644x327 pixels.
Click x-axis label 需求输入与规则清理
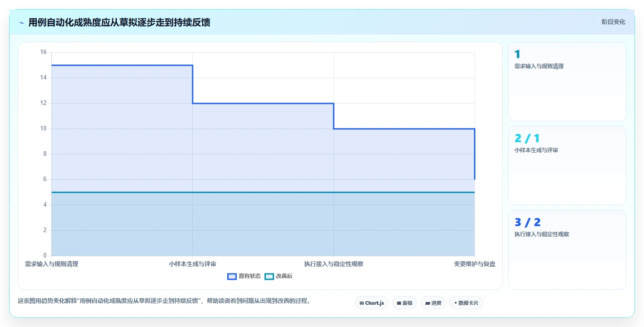coord(51,264)
